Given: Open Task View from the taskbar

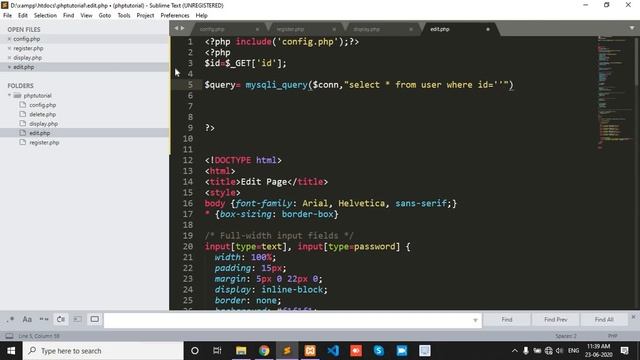Looking at the screenshot, I should tap(217, 351).
